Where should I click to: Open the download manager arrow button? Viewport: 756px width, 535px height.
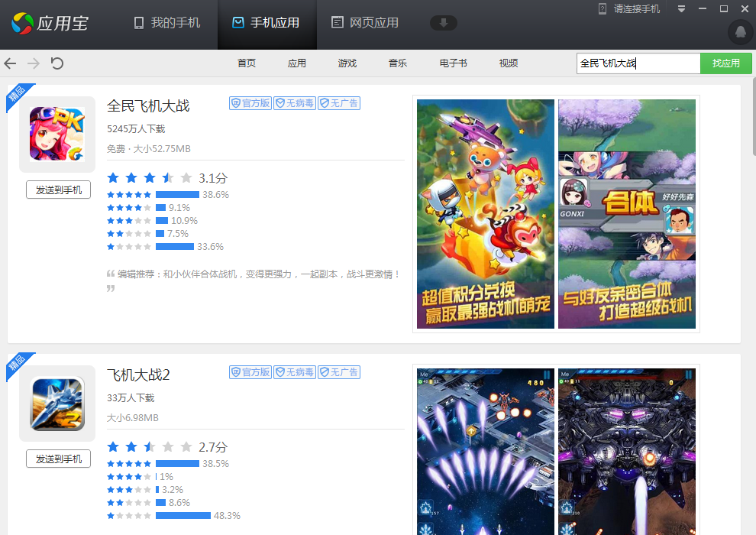tap(443, 23)
